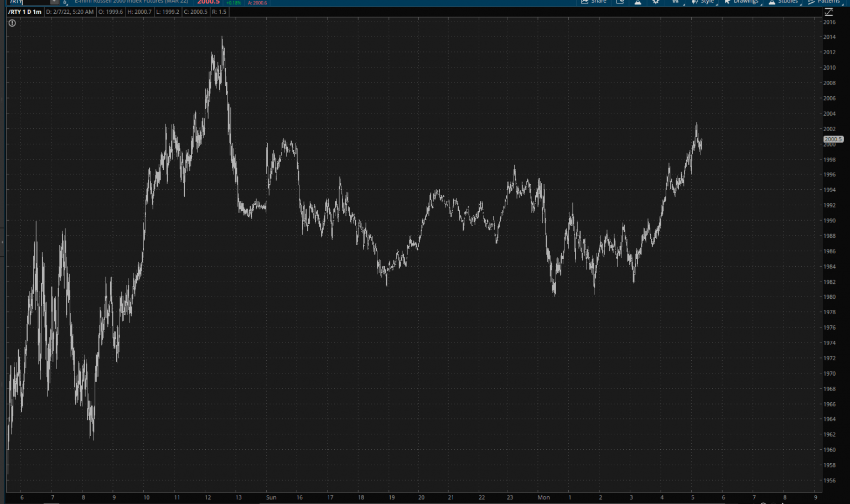Click the D: 2/7/22, 5:20 AM field
Screen dimensions: 850x504
pos(70,12)
